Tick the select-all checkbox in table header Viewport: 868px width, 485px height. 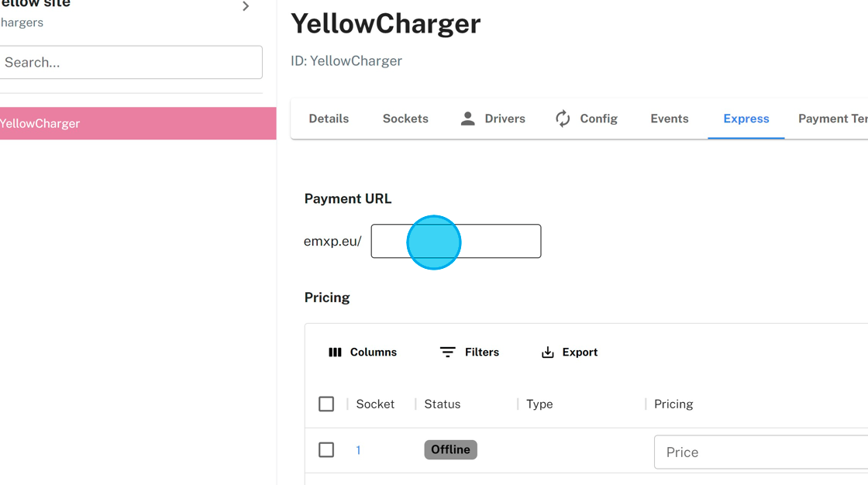coord(326,404)
